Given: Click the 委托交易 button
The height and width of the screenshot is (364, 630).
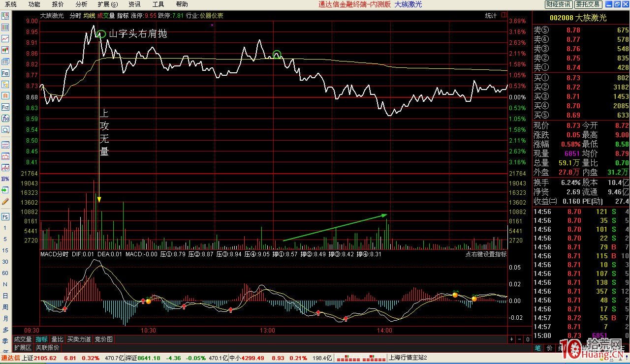Looking at the screenshot, I should pos(588,4).
